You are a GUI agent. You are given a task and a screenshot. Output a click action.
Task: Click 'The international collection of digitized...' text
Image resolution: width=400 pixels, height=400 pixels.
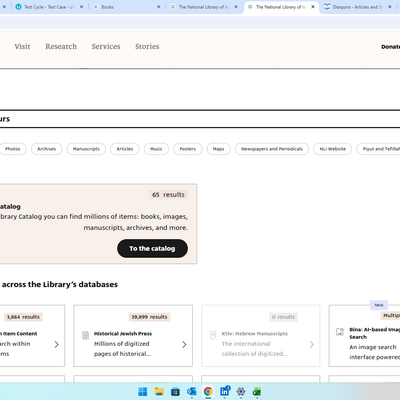(254, 349)
